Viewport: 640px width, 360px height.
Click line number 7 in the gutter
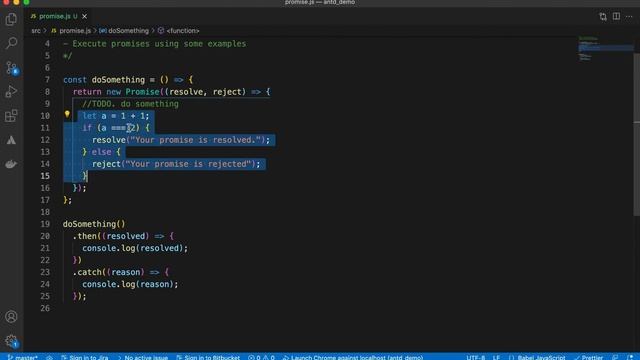(x=47, y=80)
